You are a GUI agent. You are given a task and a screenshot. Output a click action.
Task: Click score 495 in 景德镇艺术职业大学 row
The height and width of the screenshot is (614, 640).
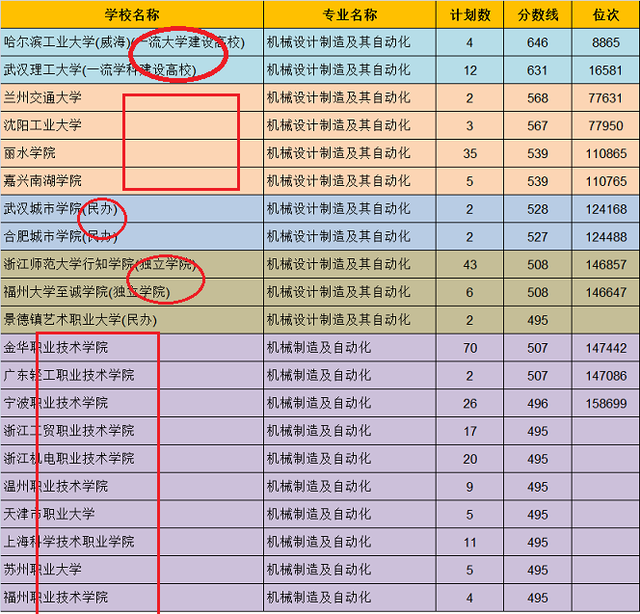coord(538,320)
